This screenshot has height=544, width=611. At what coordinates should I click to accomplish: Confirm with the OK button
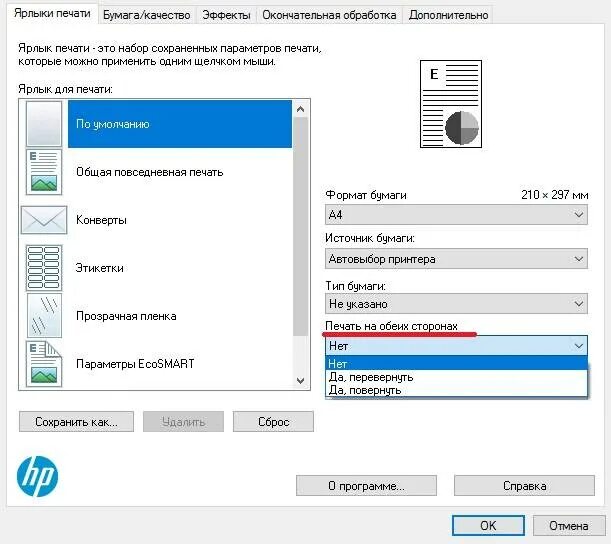[488, 526]
